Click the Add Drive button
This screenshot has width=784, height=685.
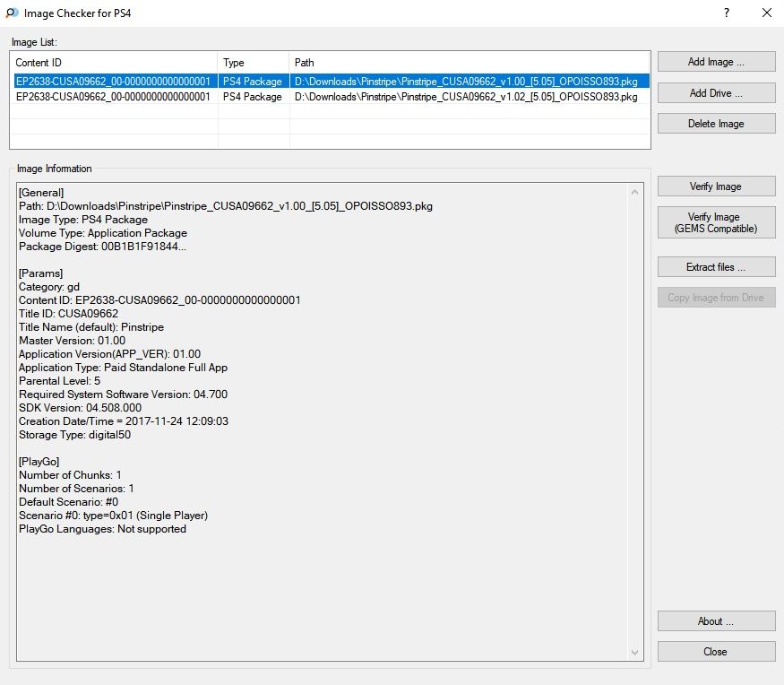pyautogui.click(x=716, y=93)
